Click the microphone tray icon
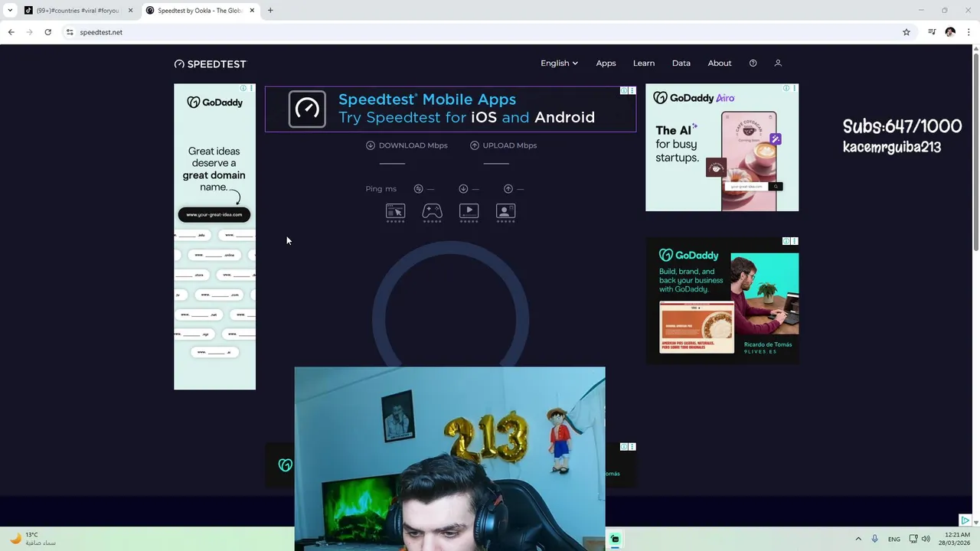 [875, 539]
